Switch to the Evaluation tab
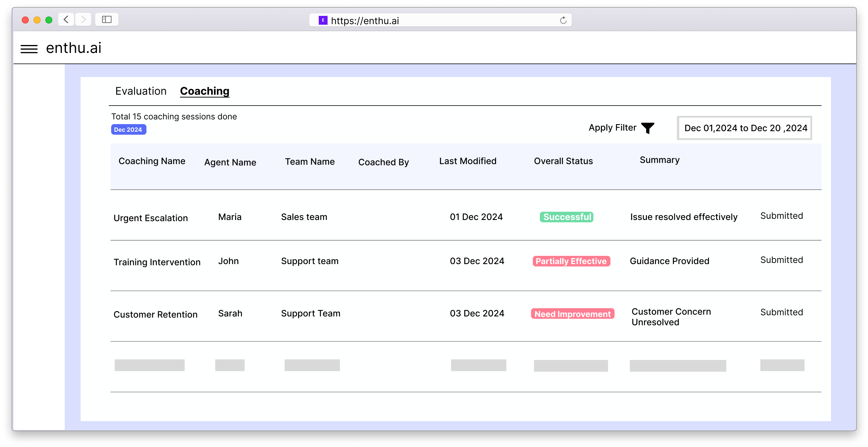This screenshot has width=868, height=447. 140,91
